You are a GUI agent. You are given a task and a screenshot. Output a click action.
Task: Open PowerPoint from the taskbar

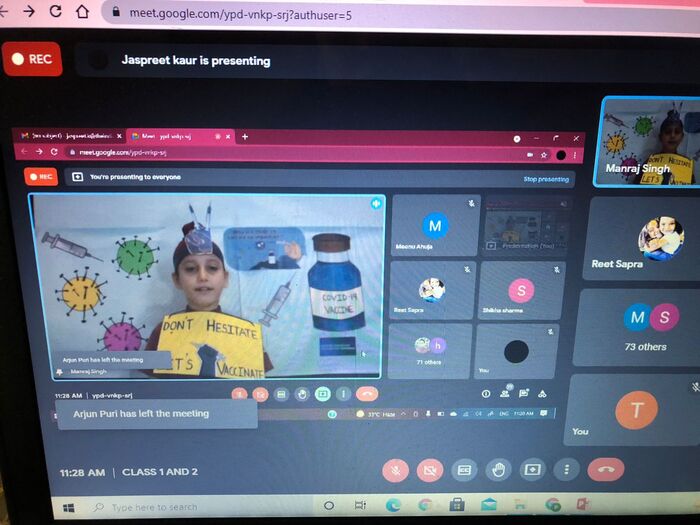(583, 504)
